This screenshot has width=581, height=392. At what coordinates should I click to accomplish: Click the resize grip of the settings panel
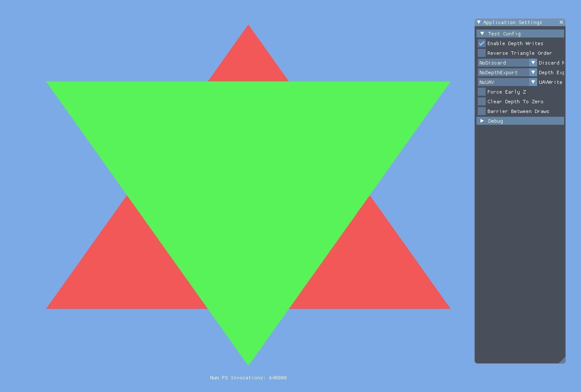click(x=562, y=360)
